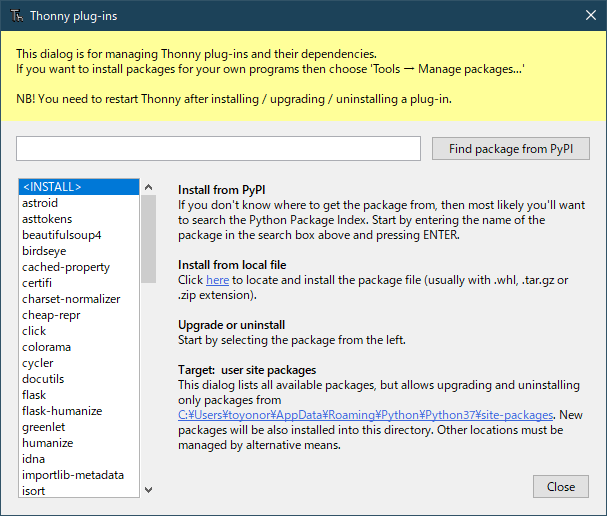Screen dimensions: 607x516
Task: Select the <INSTALL> list entry
Action: coord(79,187)
